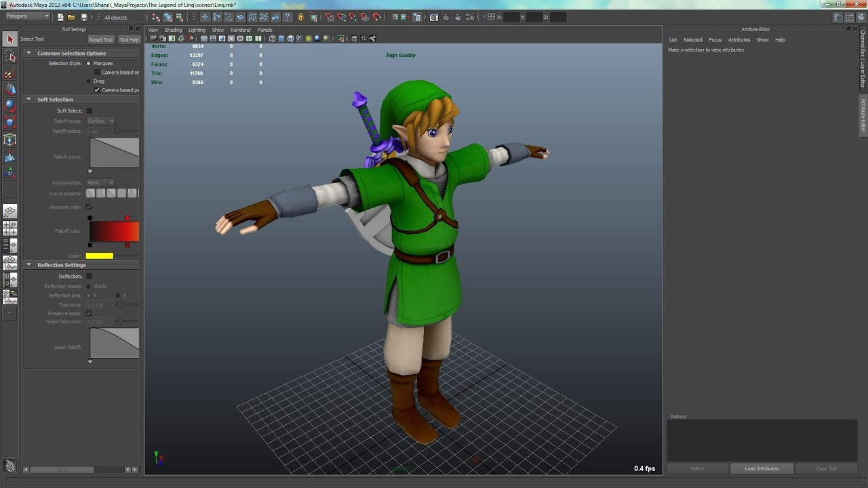Click the Reset Tool button

click(x=100, y=40)
